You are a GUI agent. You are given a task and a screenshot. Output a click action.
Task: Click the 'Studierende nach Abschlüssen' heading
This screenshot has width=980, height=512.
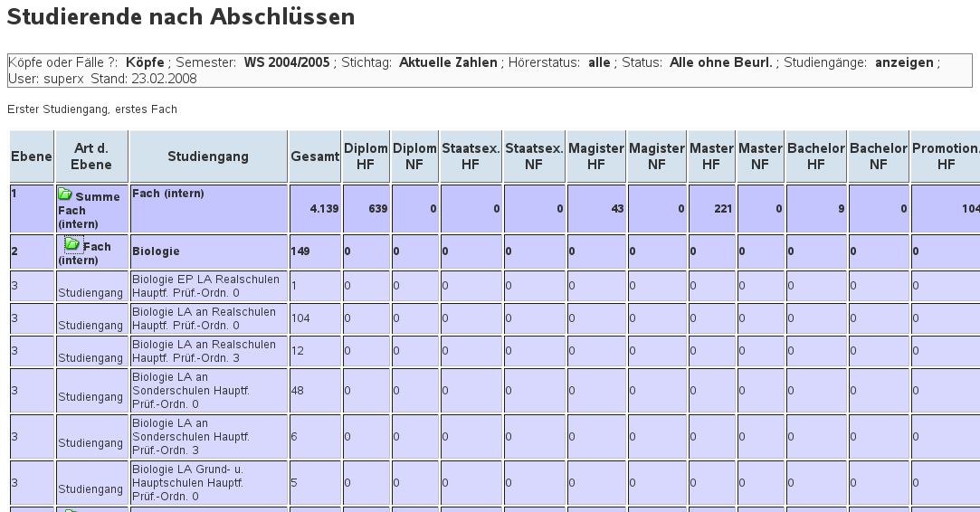coord(181,17)
